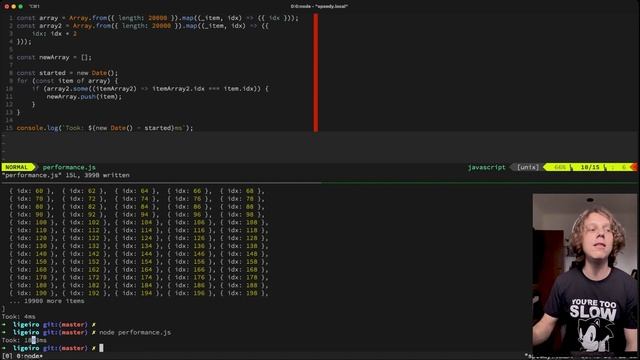
Task: Click the 10/15 line counter in statusline
Action: [x=590, y=167]
